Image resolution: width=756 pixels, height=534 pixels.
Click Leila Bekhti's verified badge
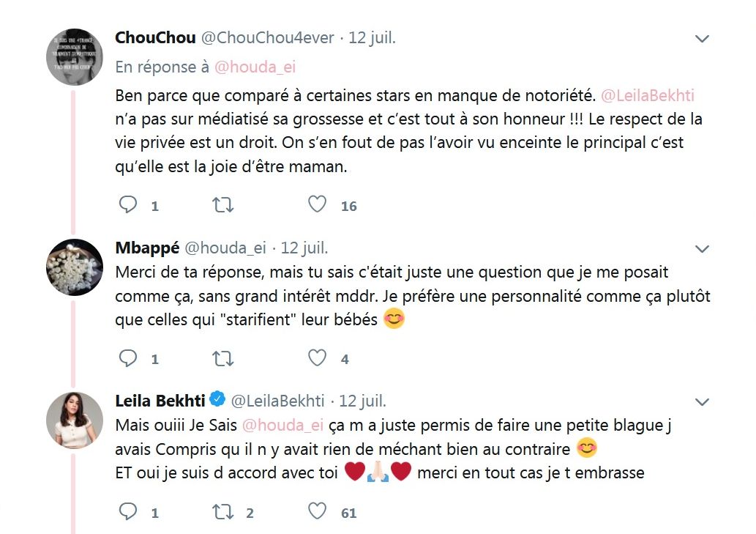tap(218, 398)
